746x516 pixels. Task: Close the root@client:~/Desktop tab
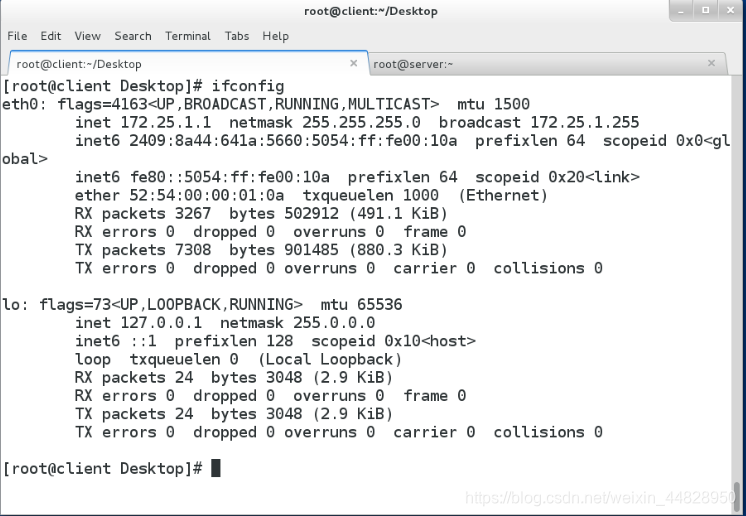tap(353, 63)
